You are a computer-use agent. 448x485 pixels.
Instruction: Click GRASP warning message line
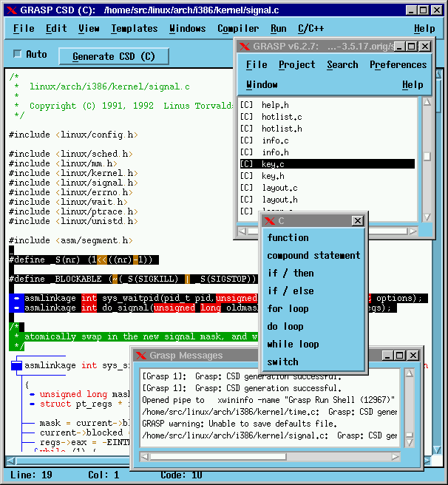tap(240, 424)
